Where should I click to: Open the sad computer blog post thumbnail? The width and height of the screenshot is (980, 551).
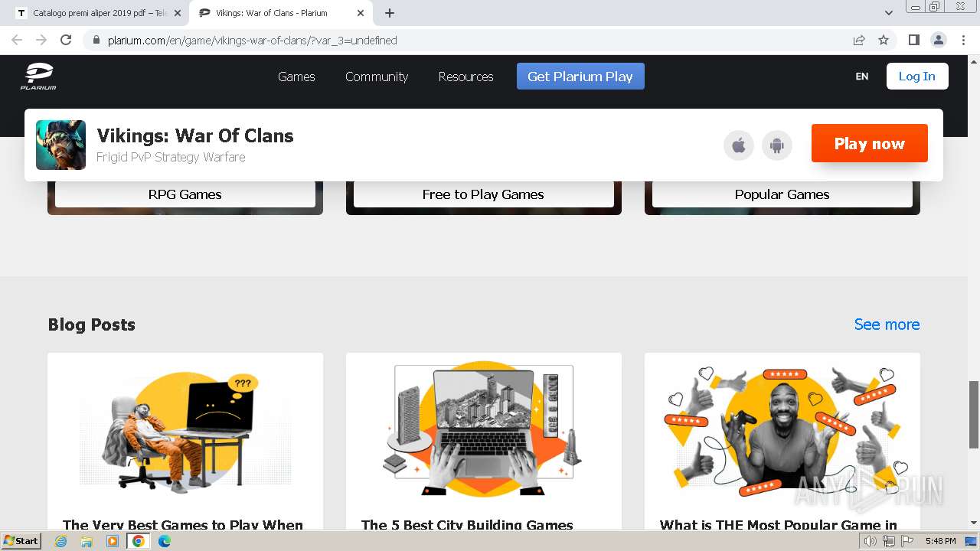(185, 429)
